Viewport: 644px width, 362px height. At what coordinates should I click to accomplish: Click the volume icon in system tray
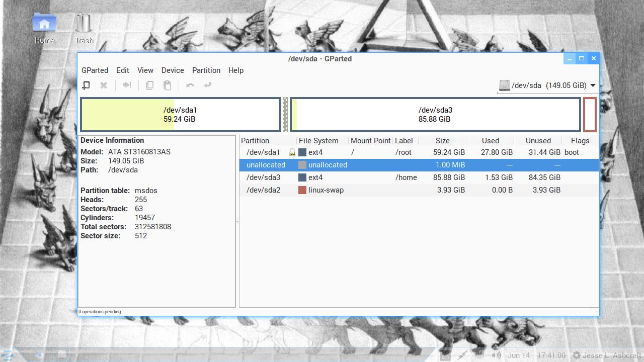pos(496,355)
